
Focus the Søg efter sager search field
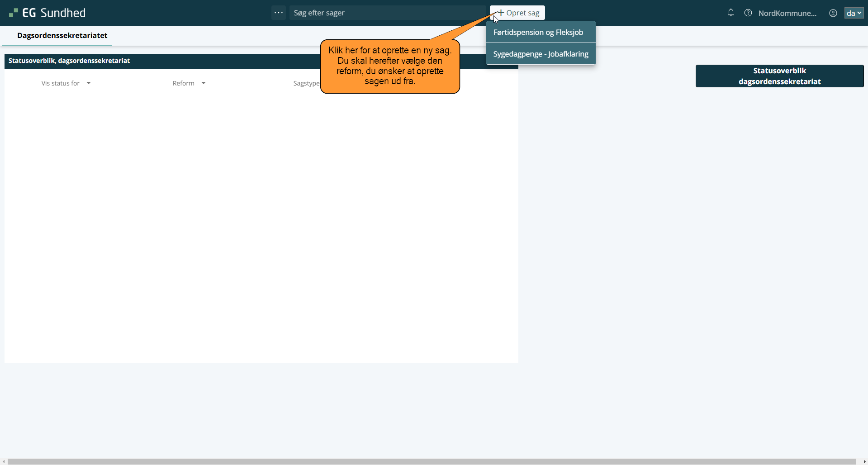point(387,13)
